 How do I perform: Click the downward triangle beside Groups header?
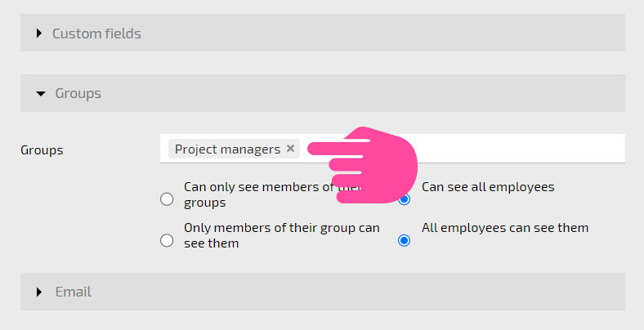pyautogui.click(x=41, y=94)
